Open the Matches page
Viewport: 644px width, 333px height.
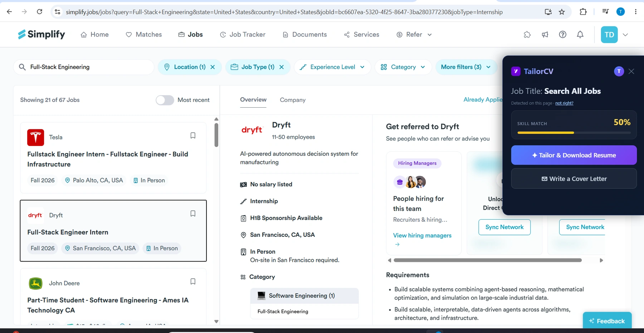(144, 35)
